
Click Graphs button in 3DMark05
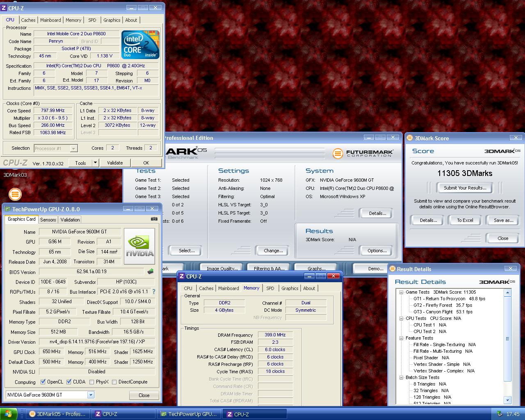point(316,269)
